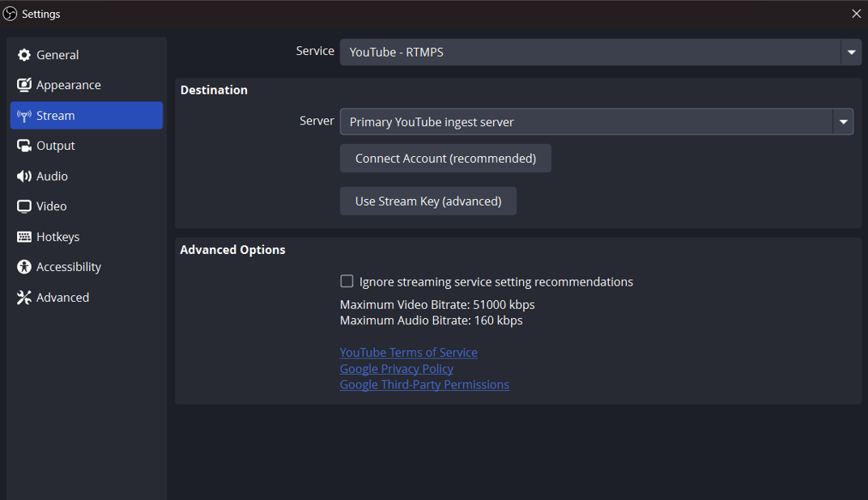Click the OBS logo in the title bar
Image resolution: width=868 pixels, height=500 pixels.
click(9, 13)
